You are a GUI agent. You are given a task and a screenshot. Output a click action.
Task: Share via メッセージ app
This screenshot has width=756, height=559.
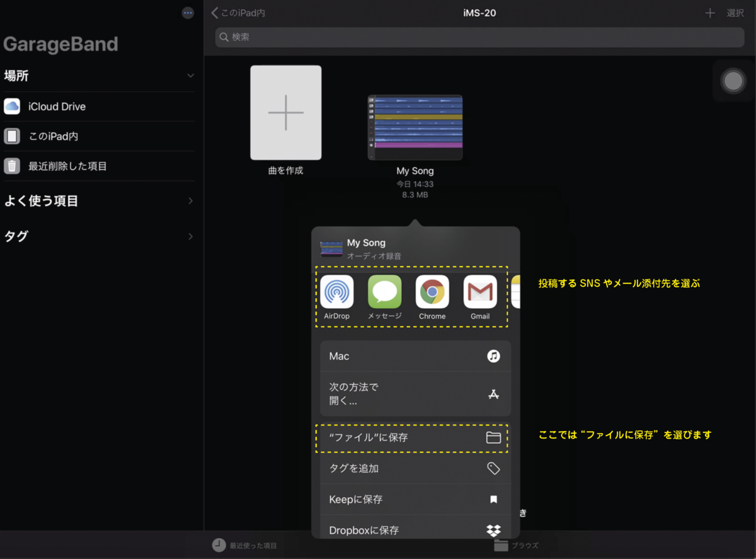384,297
